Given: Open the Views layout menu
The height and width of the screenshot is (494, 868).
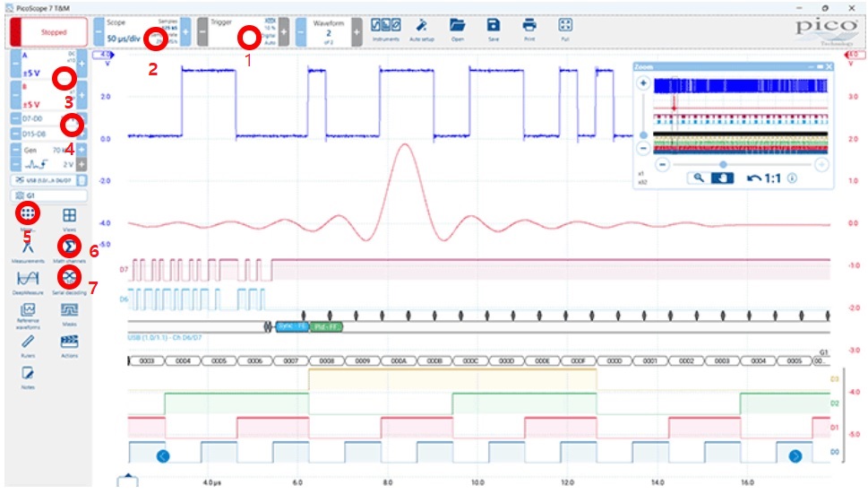Looking at the screenshot, I should coord(68,218).
